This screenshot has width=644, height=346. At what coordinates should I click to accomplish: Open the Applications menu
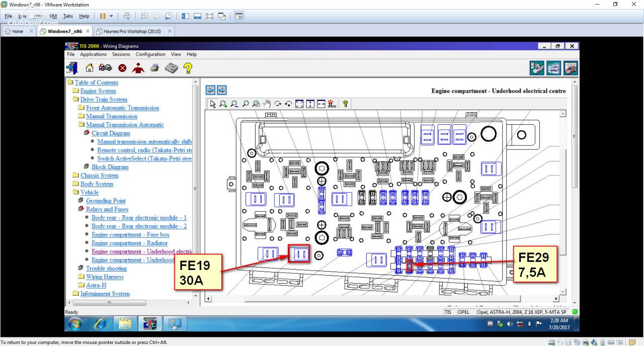(x=94, y=54)
